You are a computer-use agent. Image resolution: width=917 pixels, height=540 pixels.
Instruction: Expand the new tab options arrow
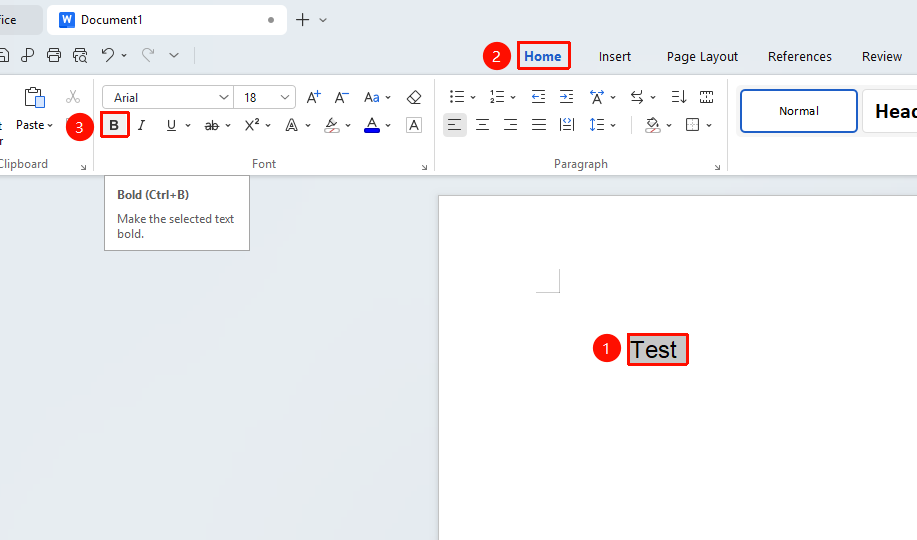pos(323,20)
